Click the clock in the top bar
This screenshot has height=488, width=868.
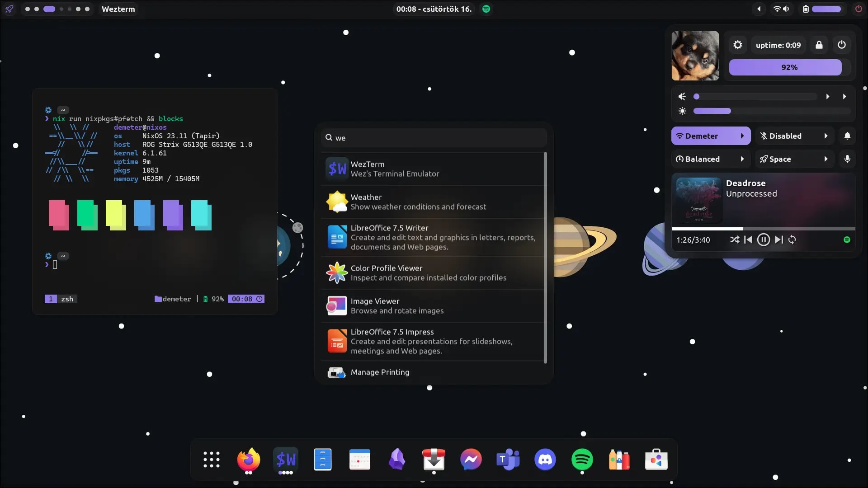tap(434, 9)
